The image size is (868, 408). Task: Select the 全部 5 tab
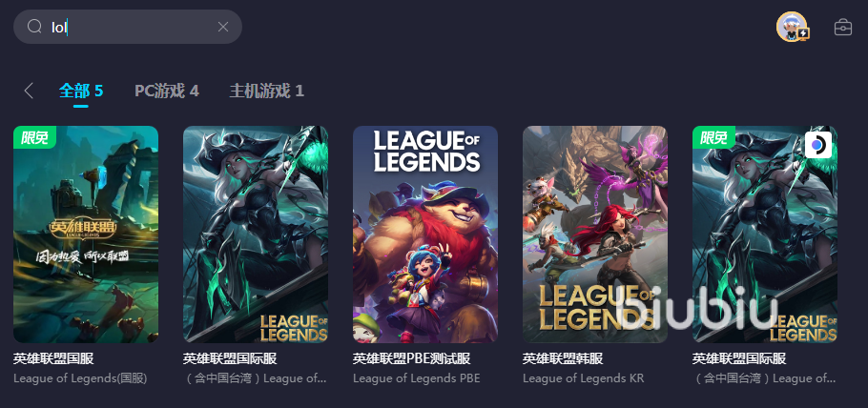click(81, 91)
